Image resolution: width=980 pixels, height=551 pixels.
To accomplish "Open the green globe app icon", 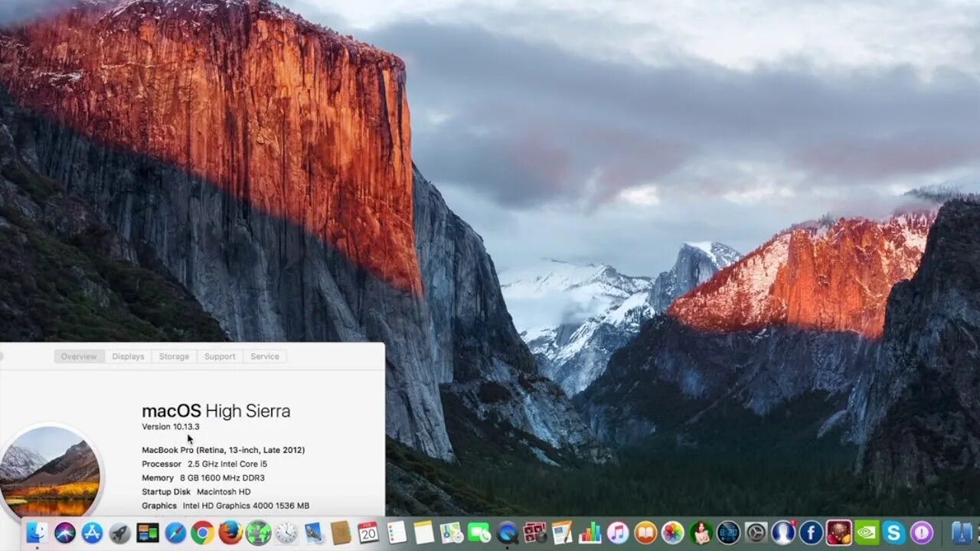I will coord(259,532).
